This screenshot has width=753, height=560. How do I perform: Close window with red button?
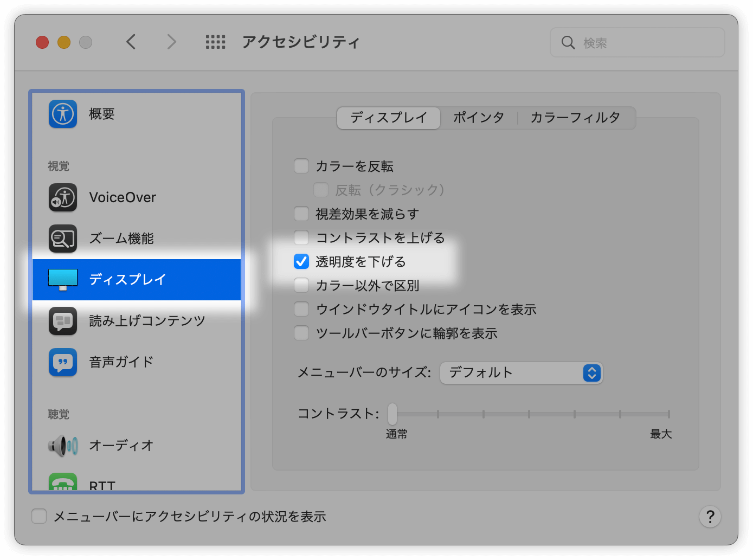[x=42, y=42]
